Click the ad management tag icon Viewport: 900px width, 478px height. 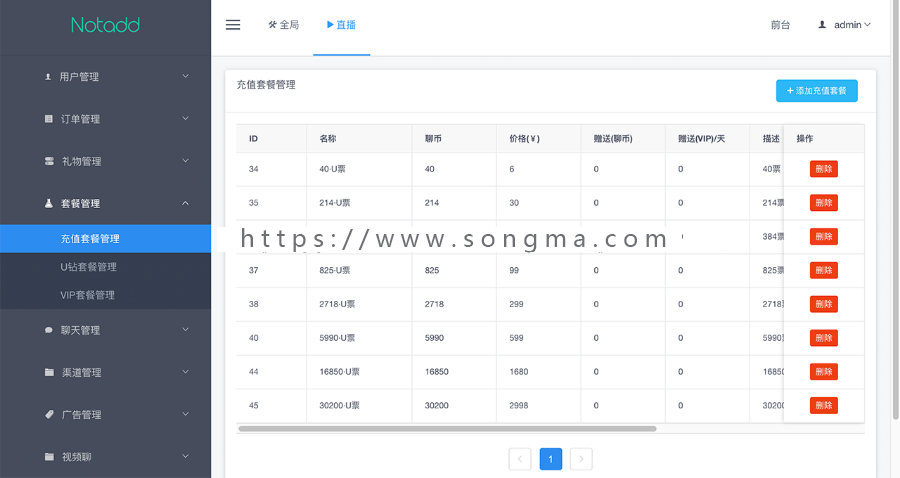coord(49,414)
